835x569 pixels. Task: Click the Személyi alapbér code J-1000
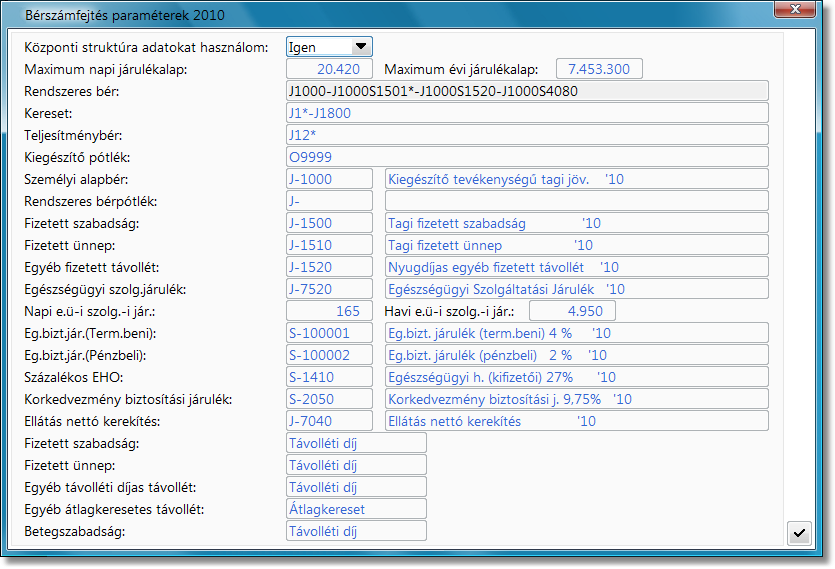(329, 179)
